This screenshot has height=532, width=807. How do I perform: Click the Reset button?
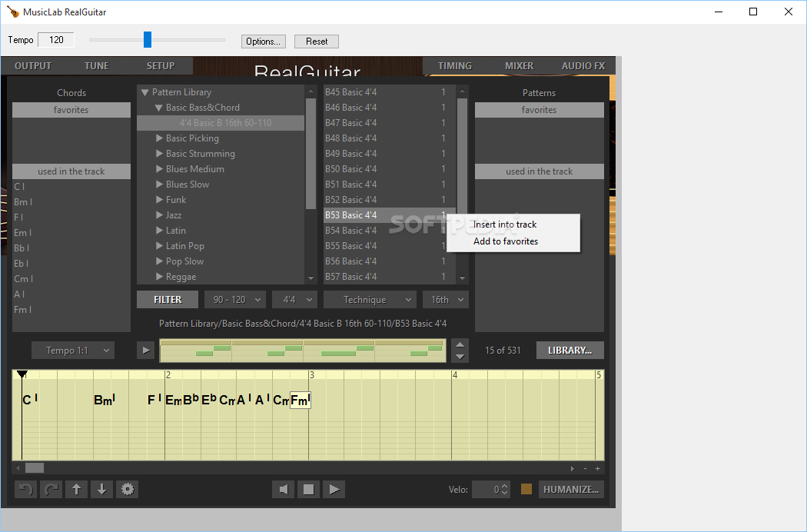(317, 42)
